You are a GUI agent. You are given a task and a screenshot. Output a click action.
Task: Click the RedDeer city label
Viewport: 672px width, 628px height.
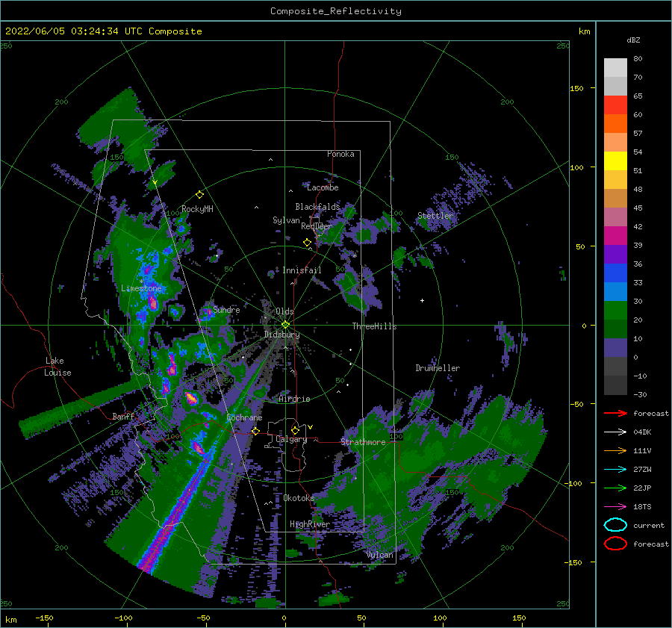(317, 226)
